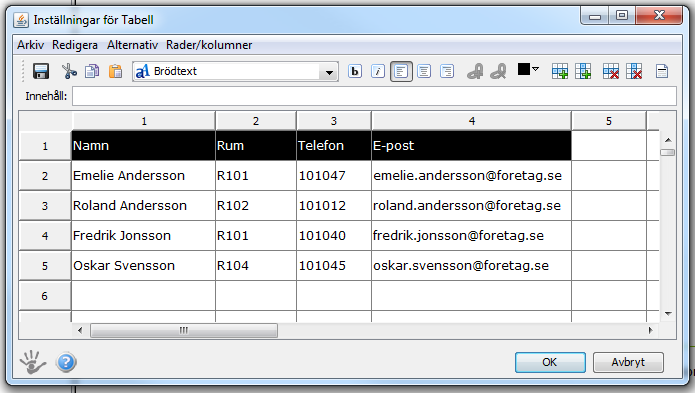
Task: Click cell 101045
Action: (334, 266)
